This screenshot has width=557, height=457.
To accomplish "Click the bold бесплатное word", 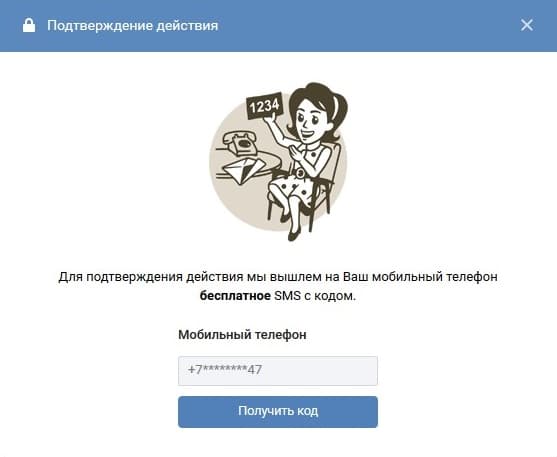I will tap(235, 295).
